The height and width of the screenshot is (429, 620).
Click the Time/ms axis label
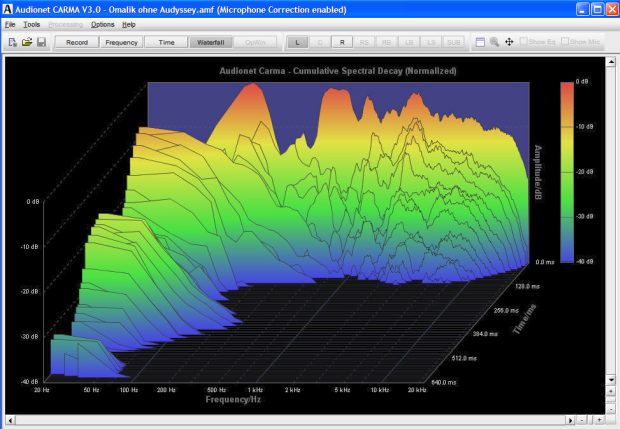click(x=525, y=319)
